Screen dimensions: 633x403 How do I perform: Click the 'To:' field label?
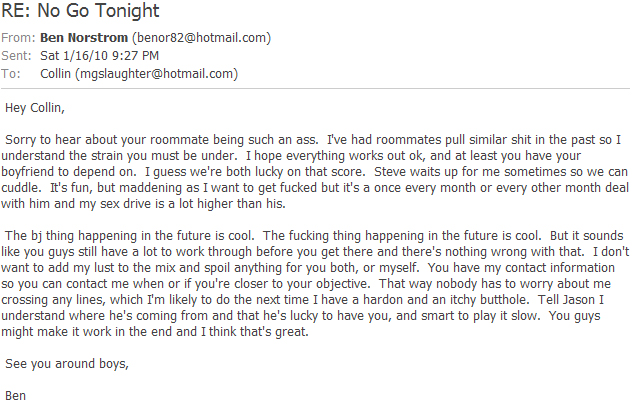click(12, 73)
